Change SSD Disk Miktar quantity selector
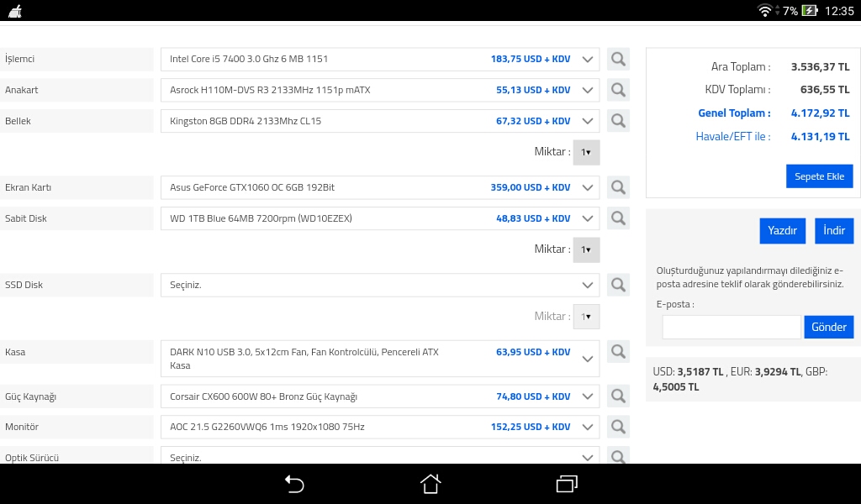 pos(586,317)
